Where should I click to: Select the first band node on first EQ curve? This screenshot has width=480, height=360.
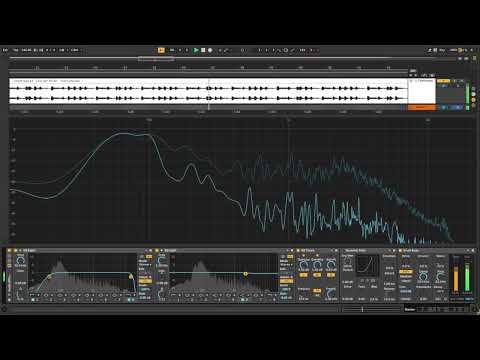(x=49, y=277)
